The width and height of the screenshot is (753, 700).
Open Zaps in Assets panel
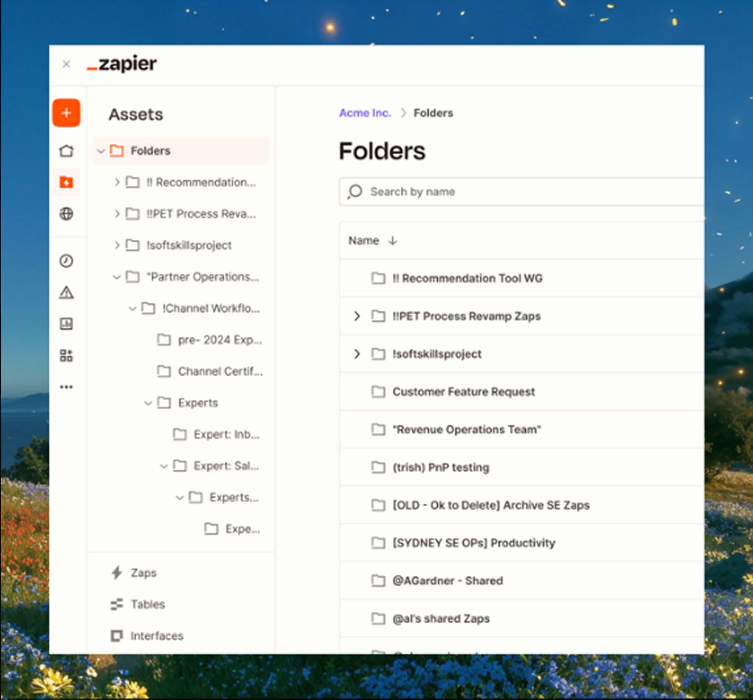pyautogui.click(x=144, y=573)
